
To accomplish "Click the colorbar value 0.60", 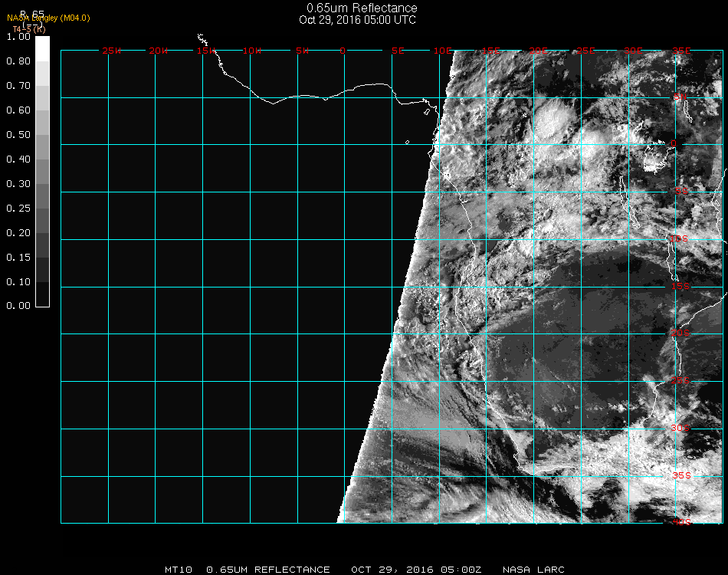I will point(18,110).
